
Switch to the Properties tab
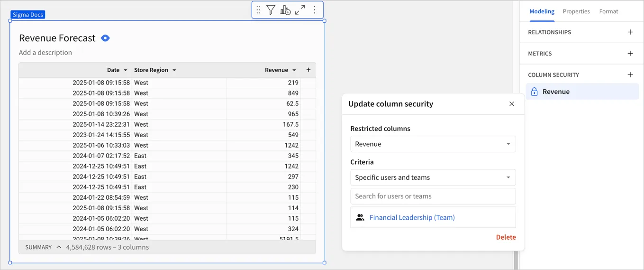pyautogui.click(x=576, y=11)
